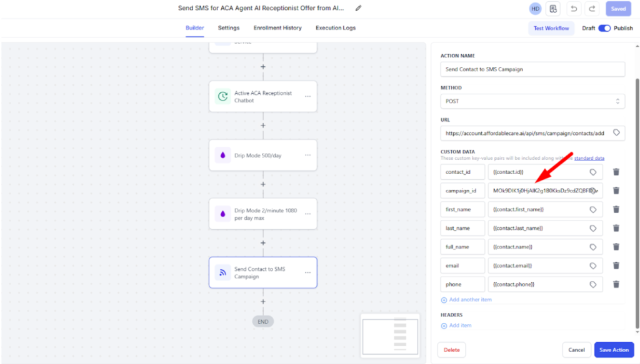This screenshot has height=364, width=640.
Task: Toggle the Draft/Publish switch
Action: pyautogui.click(x=604, y=28)
